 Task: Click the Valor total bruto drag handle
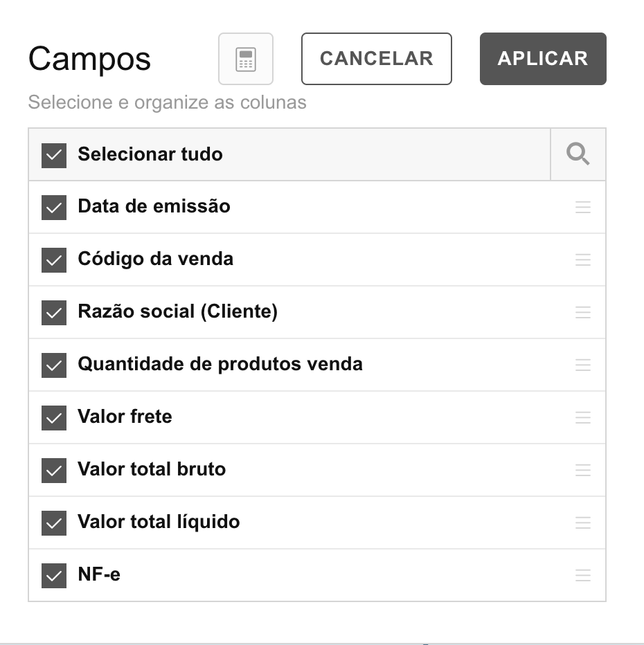(582, 470)
